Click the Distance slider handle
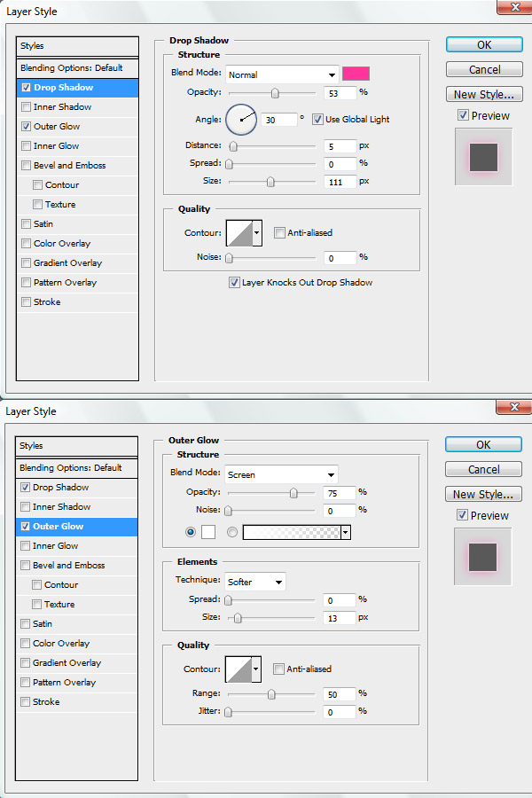This screenshot has height=798, width=532. pos(233,146)
